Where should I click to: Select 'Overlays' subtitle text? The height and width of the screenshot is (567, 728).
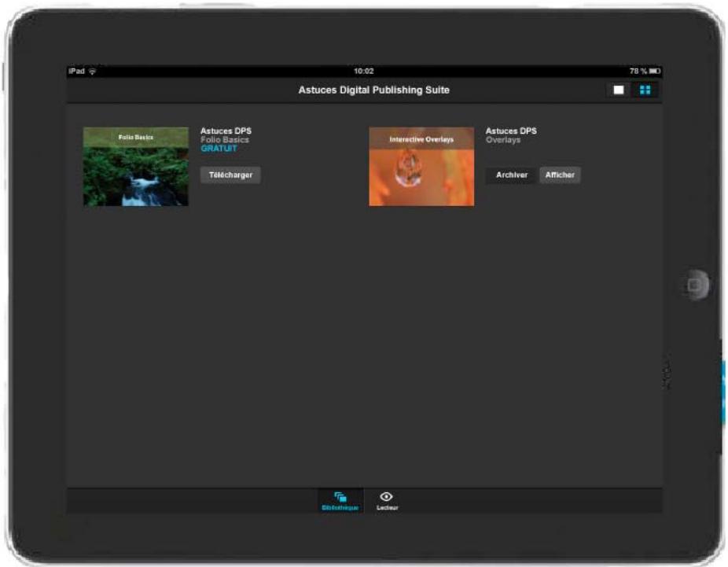click(503, 140)
